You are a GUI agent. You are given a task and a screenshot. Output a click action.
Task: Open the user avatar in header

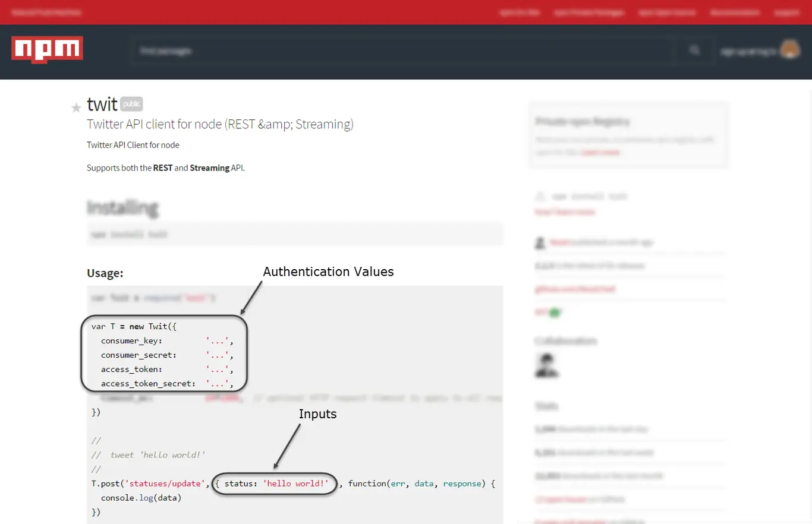coord(789,50)
